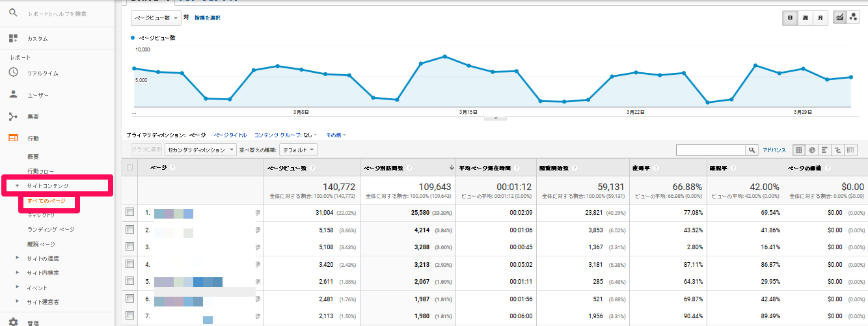
Task: Click help icon next to ページ column header
Action: click(x=173, y=168)
